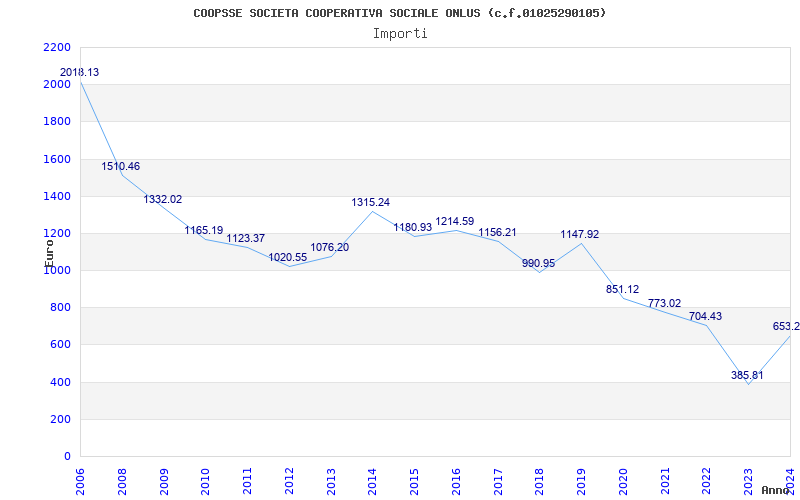Click the 200 y-axis value
Viewport: 800px width, 500px height.
(60, 420)
